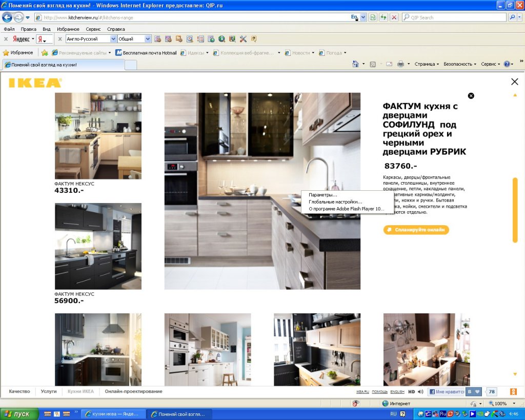Image resolution: width=525 pixels, height=420 pixels.
Task: Expand the Англо-Русский language dropdown
Action: click(113, 39)
